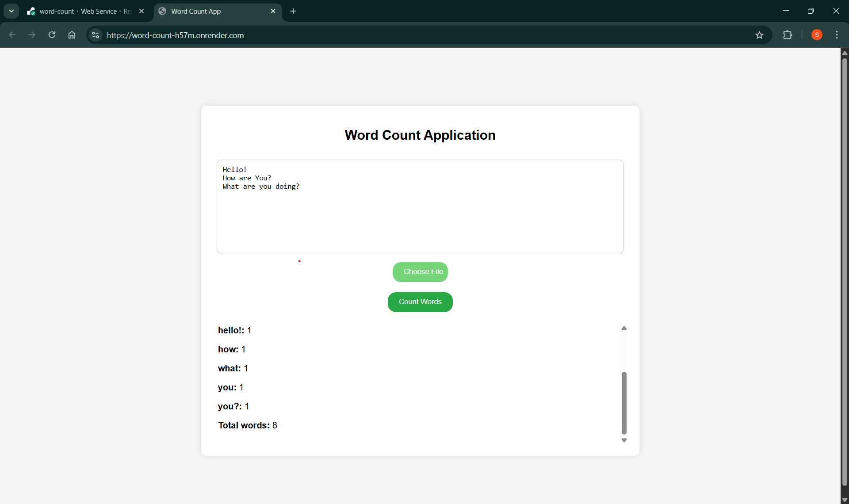
Task: Go forward to the next page
Action: (32, 35)
